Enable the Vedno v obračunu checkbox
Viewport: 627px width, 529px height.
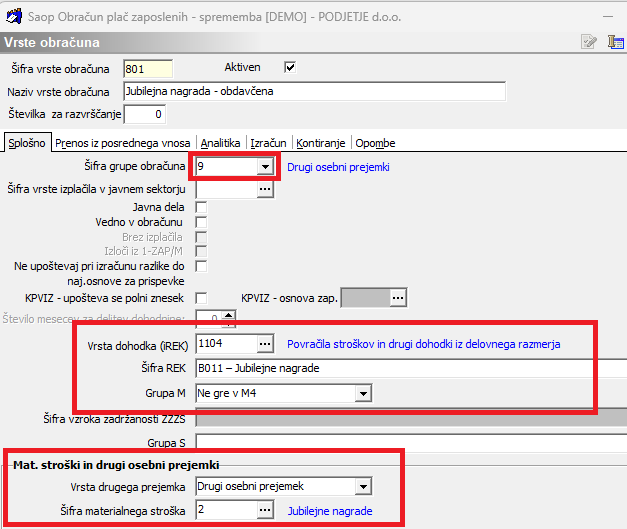coord(201,222)
